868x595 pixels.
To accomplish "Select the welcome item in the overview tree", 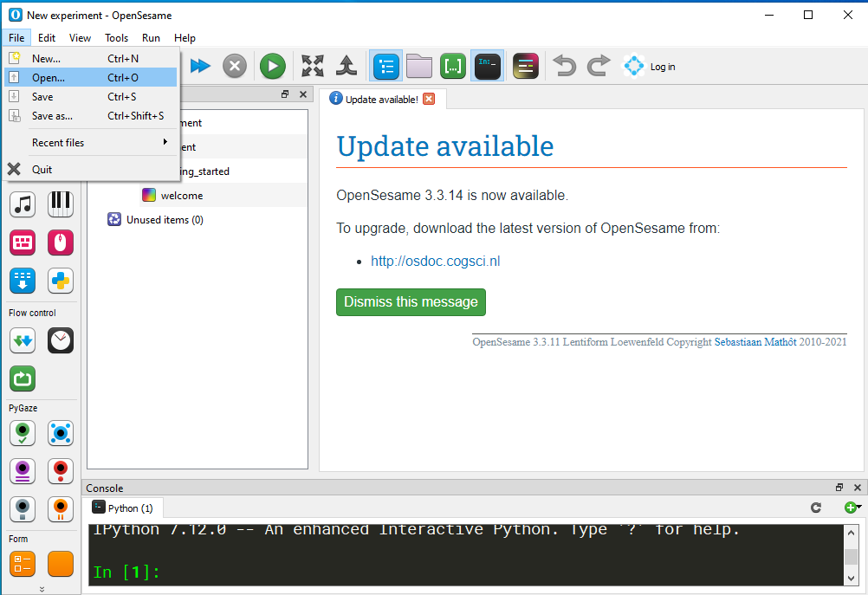I will tap(182, 196).
